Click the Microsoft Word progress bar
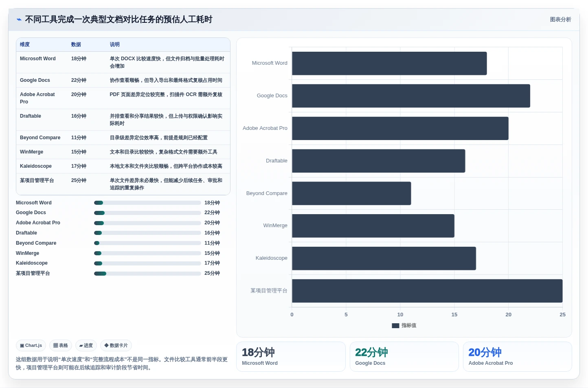Image resolution: width=588 pixels, height=388 pixels. [147, 203]
